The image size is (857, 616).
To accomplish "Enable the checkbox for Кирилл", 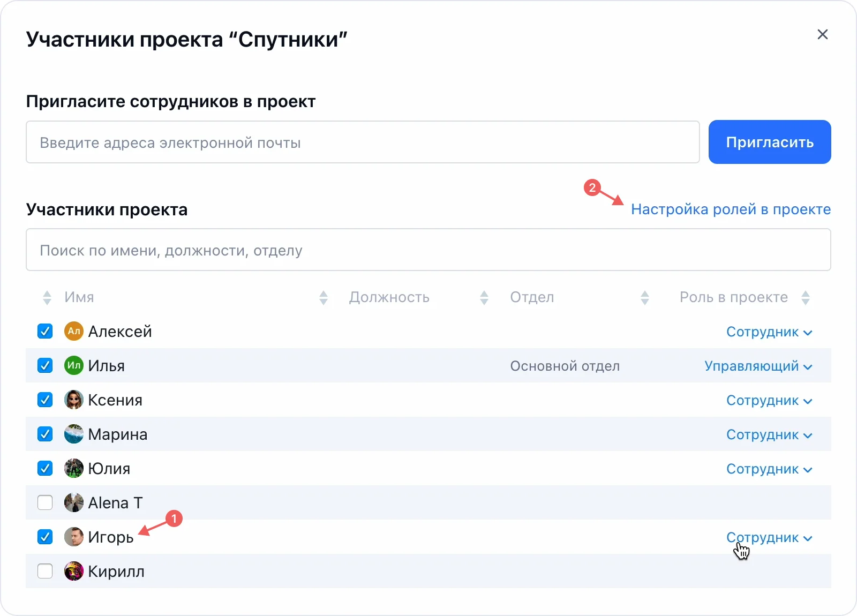I will pos(45,572).
